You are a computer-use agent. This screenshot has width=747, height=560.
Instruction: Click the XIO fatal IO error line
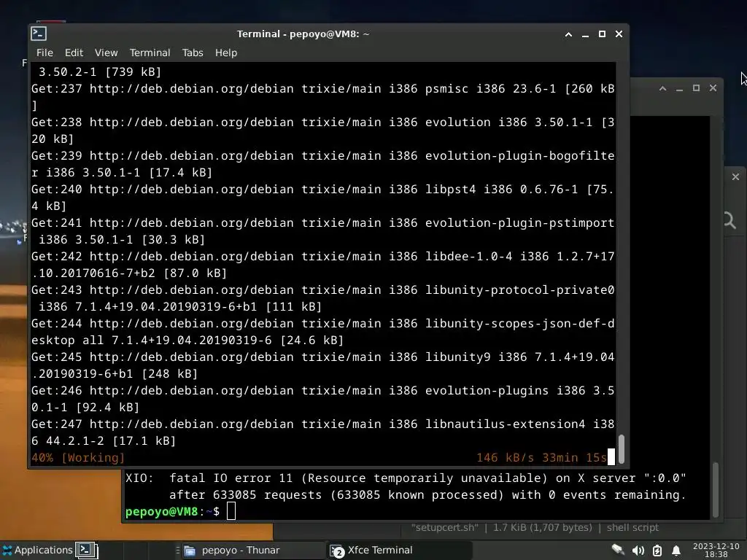406,478
